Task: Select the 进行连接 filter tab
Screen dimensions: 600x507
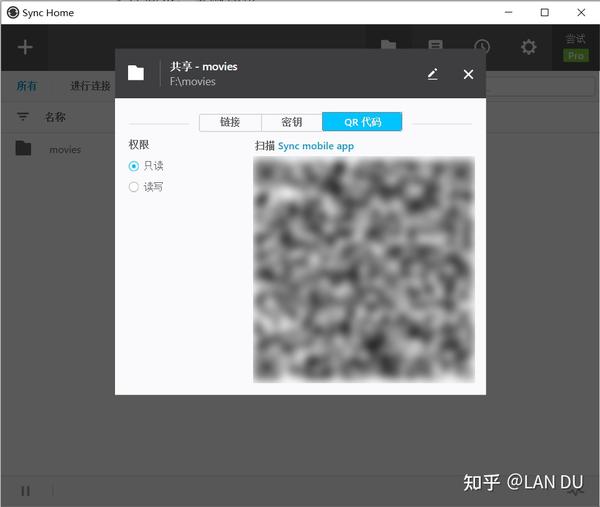Action: (90, 86)
